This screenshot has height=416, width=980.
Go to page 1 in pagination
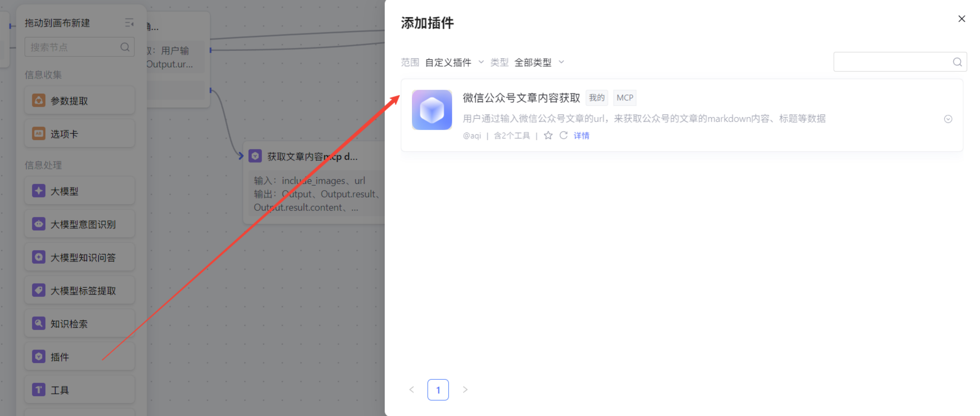pos(438,390)
